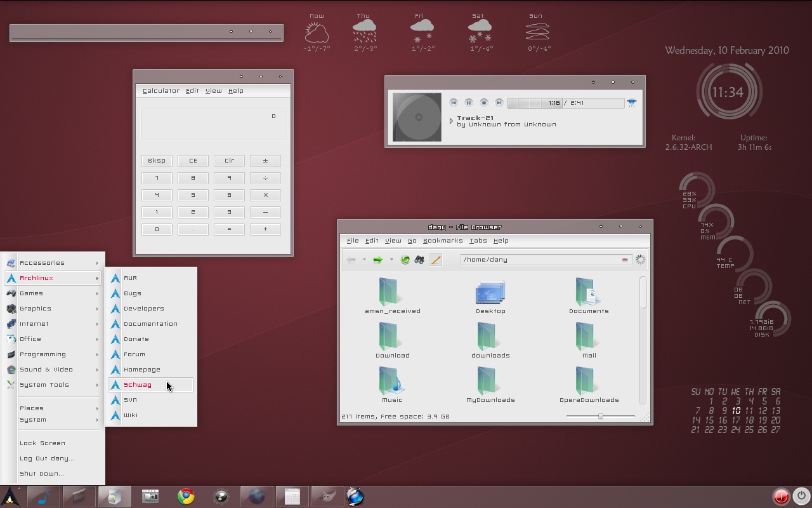Open the forward history dropdown arrow
Image resolution: width=812 pixels, height=508 pixels.
coord(391,260)
